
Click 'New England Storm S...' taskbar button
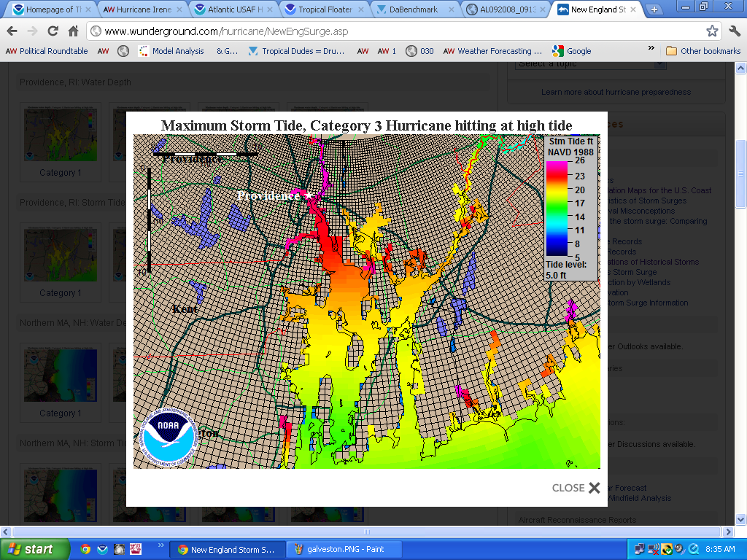(x=228, y=550)
